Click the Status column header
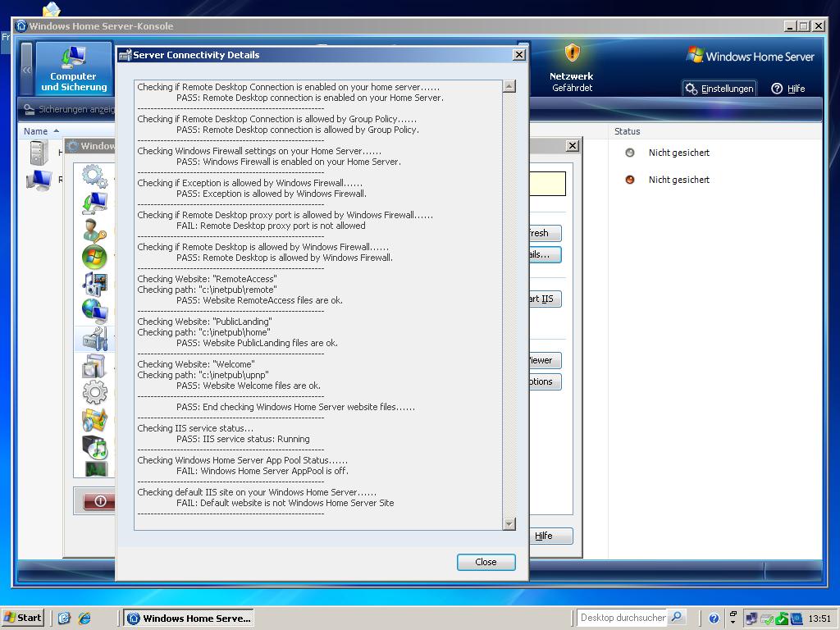 coord(628,131)
